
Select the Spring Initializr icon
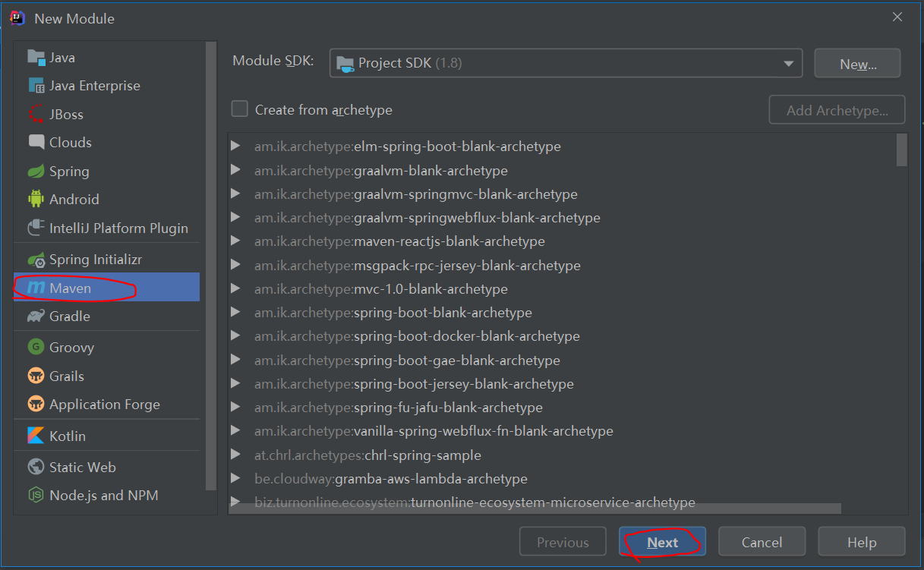pyautogui.click(x=36, y=260)
